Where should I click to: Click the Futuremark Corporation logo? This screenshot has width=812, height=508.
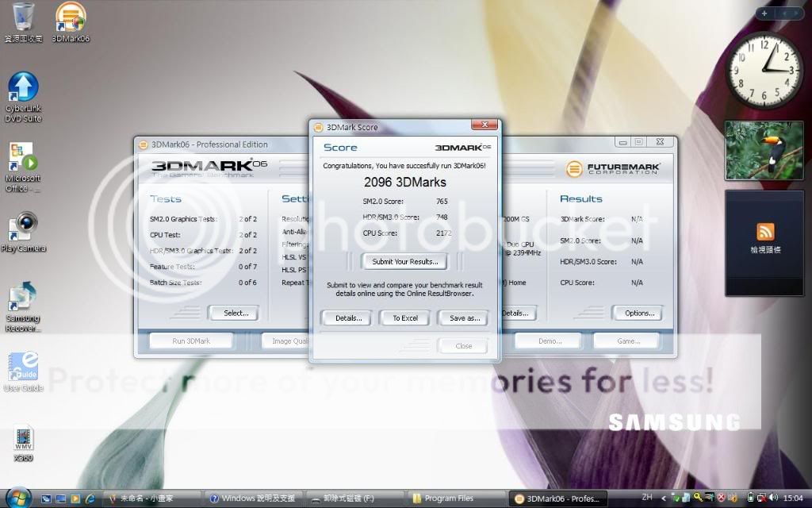(613, 168)
